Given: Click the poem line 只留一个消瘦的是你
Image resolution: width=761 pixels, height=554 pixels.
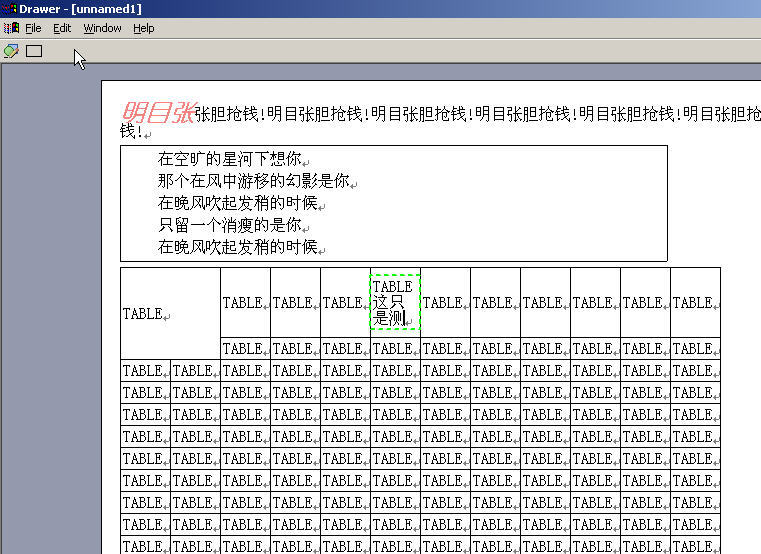Looking at the screenshot, I should click(x=229, y=225).
